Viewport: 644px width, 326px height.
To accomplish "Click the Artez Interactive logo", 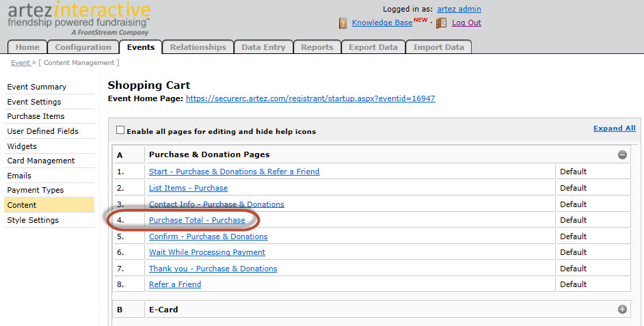I will click(x=79, y=18).
